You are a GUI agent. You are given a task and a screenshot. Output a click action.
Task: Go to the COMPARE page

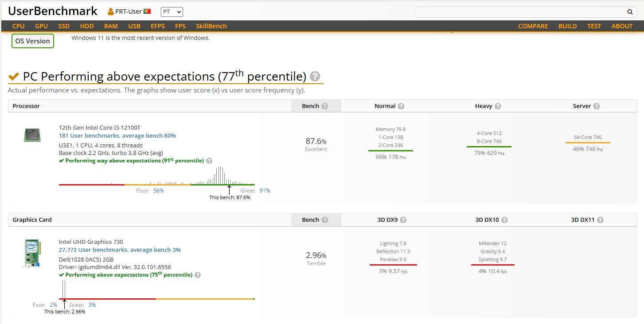click(x=533, y=26)
